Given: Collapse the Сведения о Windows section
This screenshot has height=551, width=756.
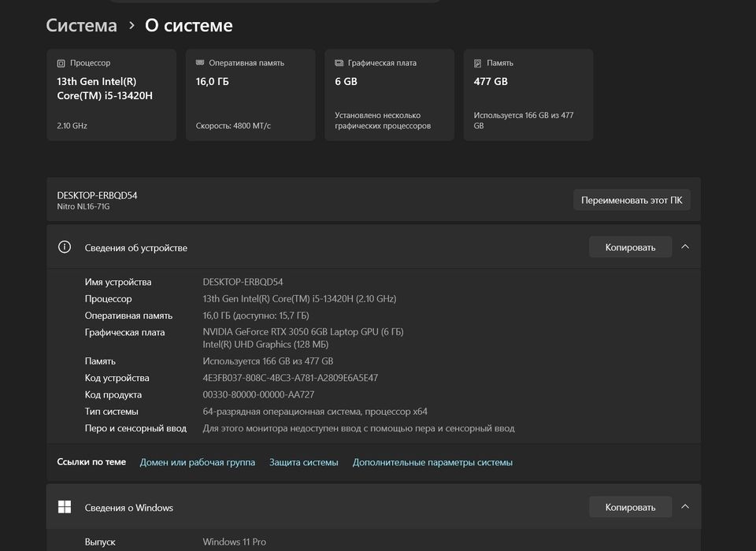Looking at the screenshot, I should [x=685, y=507].
